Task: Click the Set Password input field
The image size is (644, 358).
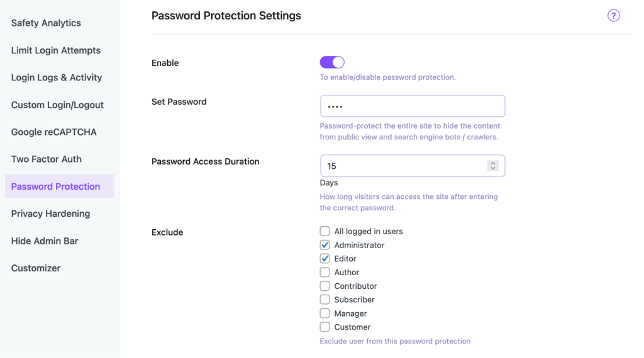Action: pyautogui.click(x=412, y=106)
